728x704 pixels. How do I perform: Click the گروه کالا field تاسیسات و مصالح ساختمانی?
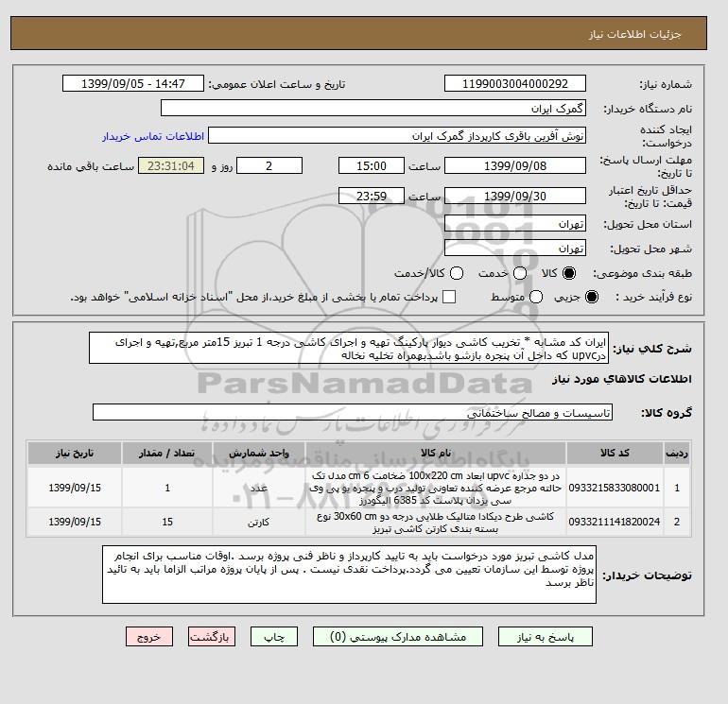[x=353, y=412]
